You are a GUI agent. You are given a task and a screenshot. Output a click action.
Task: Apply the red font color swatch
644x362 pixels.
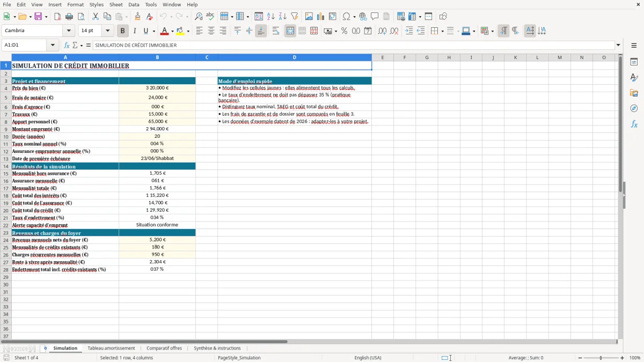click(x=165, y=31)
